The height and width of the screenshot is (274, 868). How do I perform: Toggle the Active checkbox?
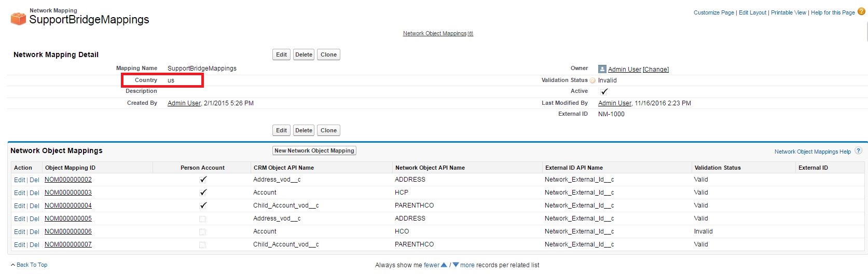604,91
